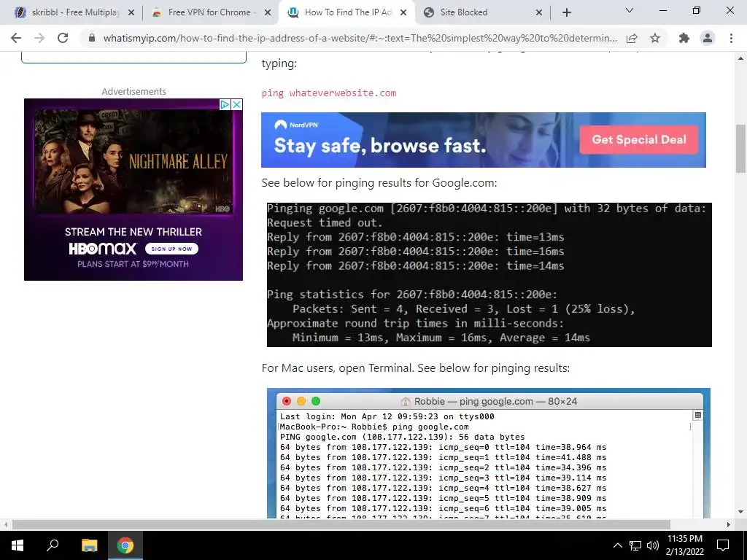
Task: Click the scroll down arrow
Action: [740, 513]
